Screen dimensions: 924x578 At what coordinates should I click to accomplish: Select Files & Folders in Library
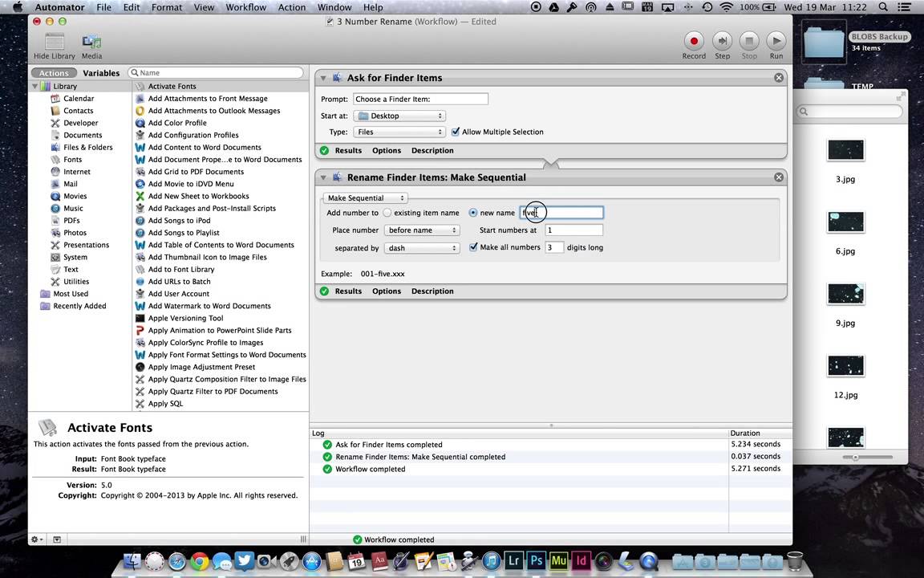click(x=87, y=148)
